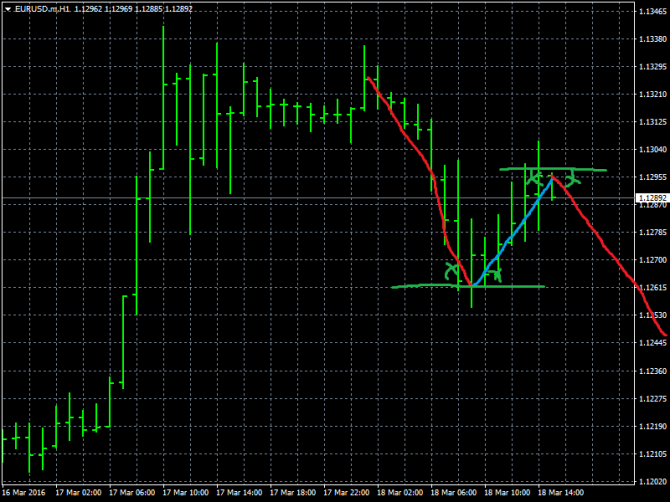Click the 1.12615 price axis label
The height and width of the screenshot is (502, 670).
coord(652,288)
